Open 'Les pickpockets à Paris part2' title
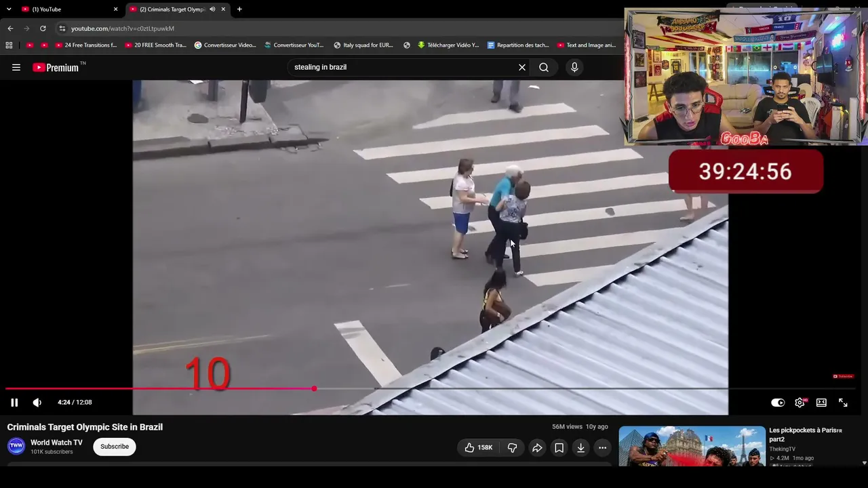868x488 pixels. [806, 434]
